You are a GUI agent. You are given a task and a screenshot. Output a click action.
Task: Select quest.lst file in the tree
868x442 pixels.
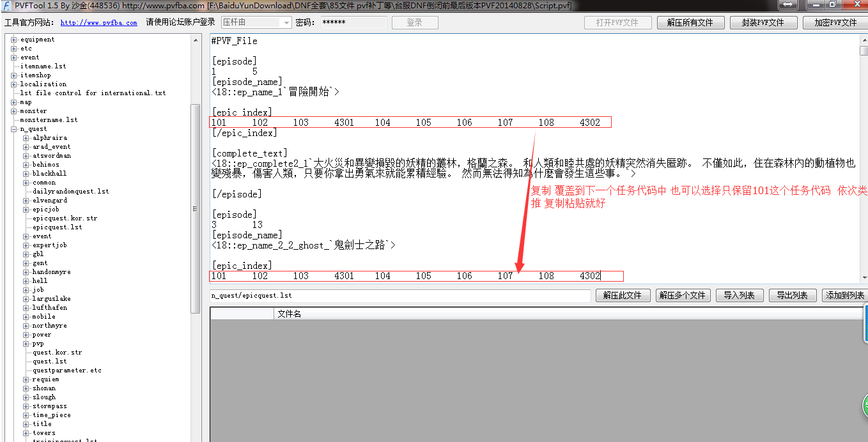[49, 362]
